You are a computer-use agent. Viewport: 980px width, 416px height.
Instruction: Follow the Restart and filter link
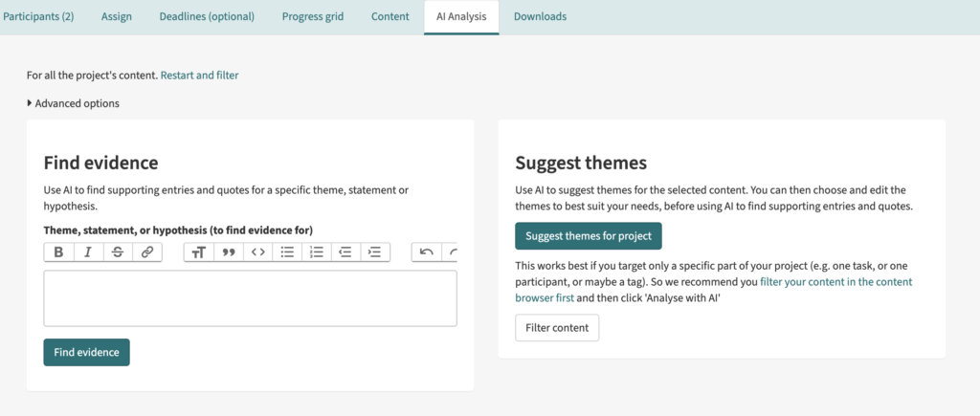(199, 75)
